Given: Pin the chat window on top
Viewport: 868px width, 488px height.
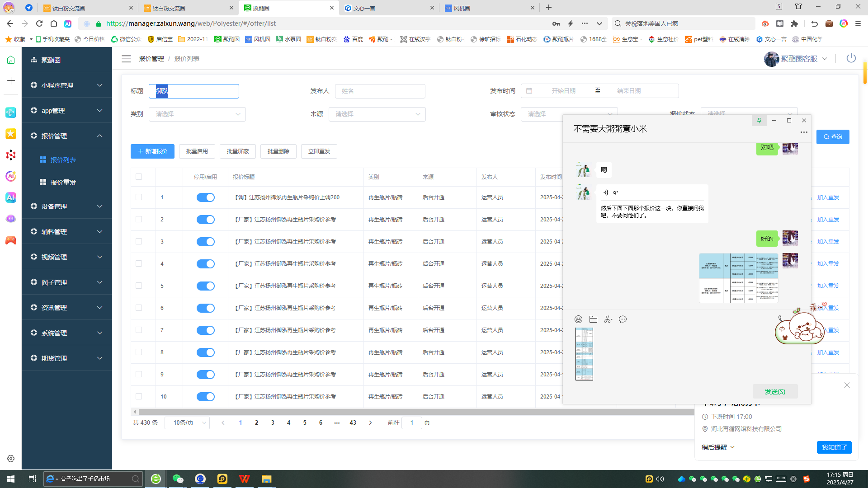Looking at the screenshot, I should pos(759,120).
